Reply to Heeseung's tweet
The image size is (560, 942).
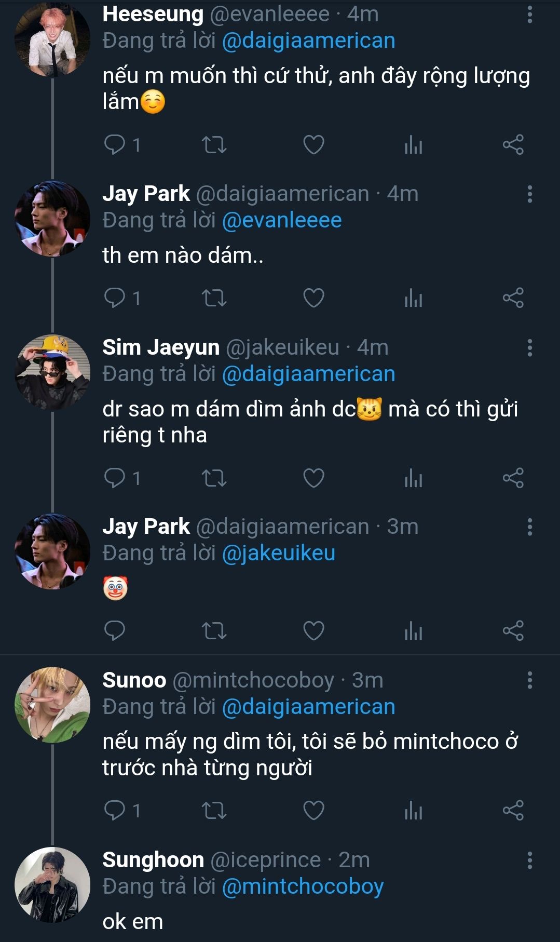115,144
